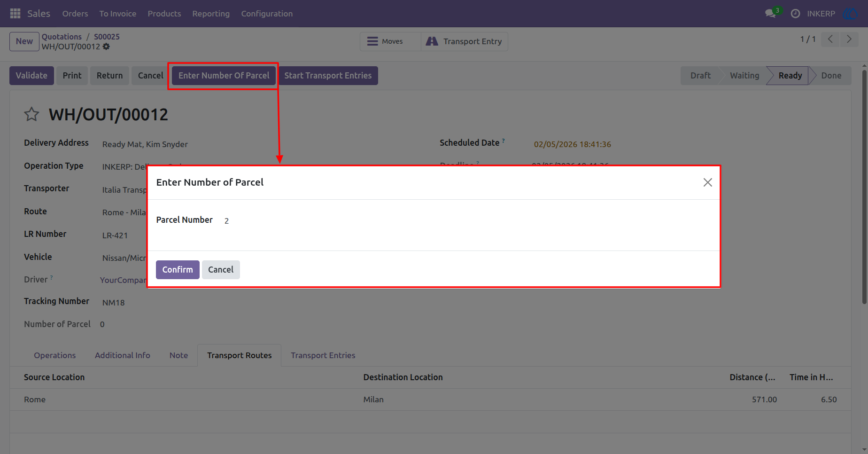The height and width of the screenshot is (454, 868).
Task: Select the Draft status stage
Action: click(x=700, y=76)
